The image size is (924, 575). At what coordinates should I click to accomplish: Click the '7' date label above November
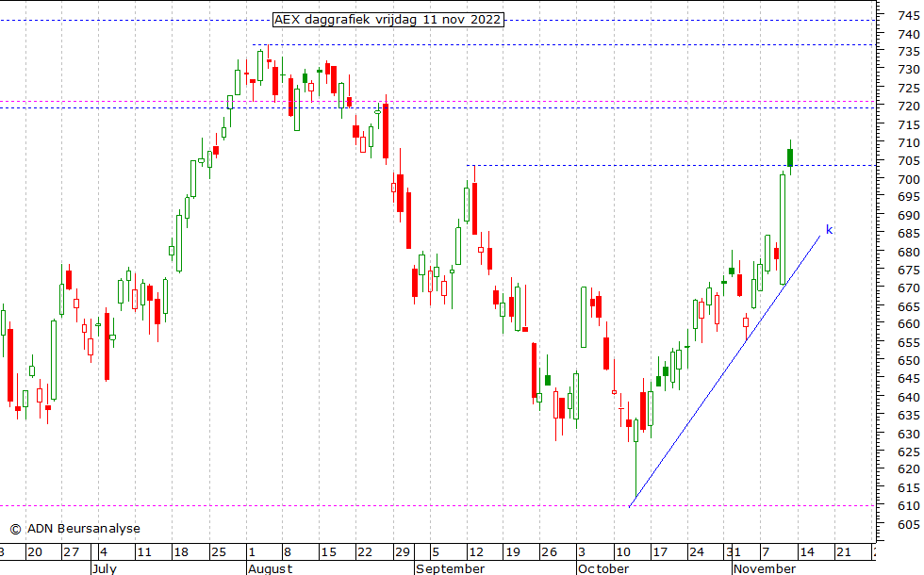pyautogui.click(x=766, y=552)
